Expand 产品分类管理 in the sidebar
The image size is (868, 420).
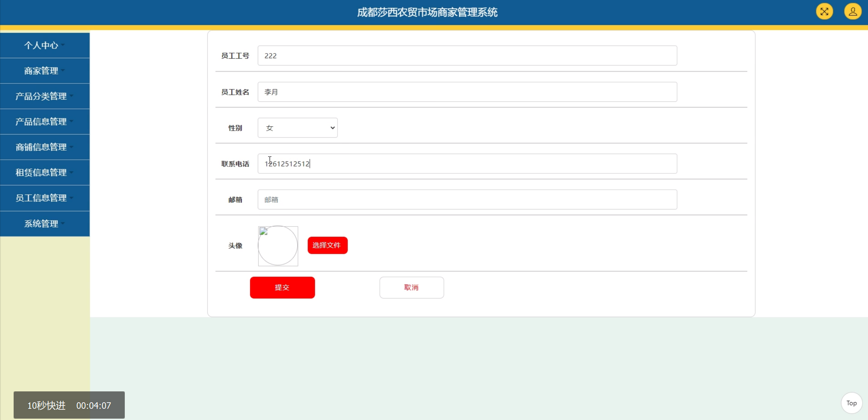[x=45, y=96]
